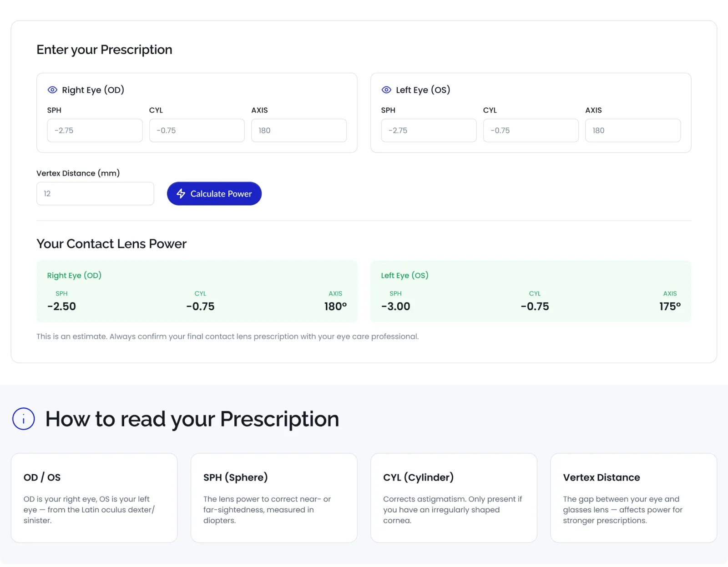The height and width of the screenshot is (567, 728).
Task: Click the lightning bolt icon in Calculate Power
Action: coord(181,194)
